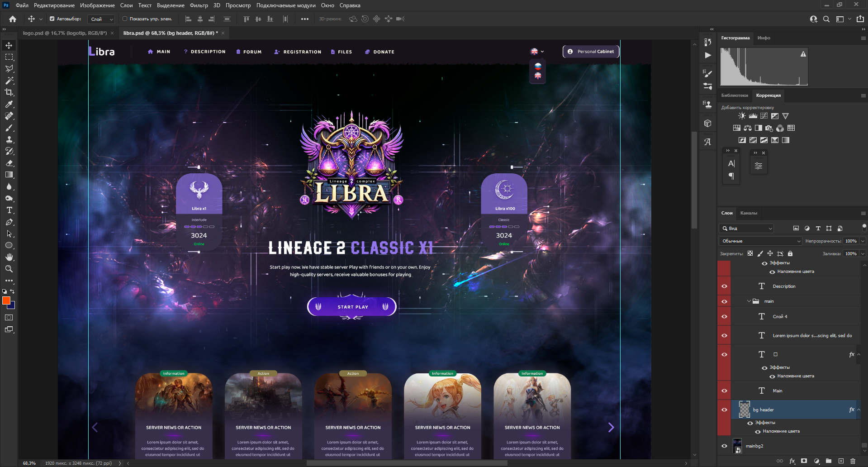Select the Pen tool
This screenshot has width=868, height=467.
[9, 222]
